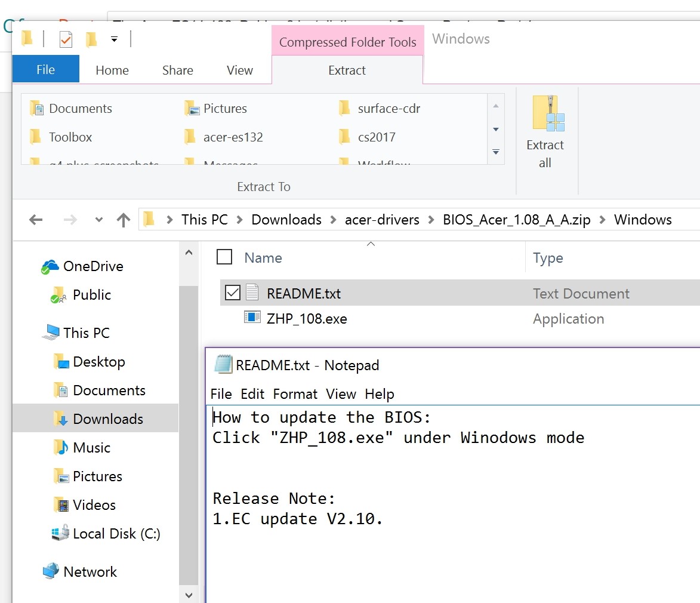This screenshot has width=700, height=603.
Task: Open Local Disk (C:) in navigation pane
Action: tap(106, 533)
